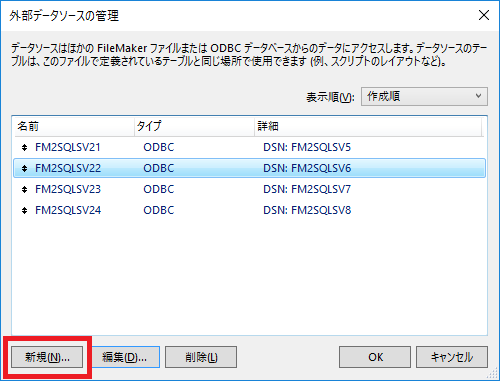Click the DSN: FM2SQLSV5 detail text
Screen dimensions: 500x381
[307, 147]
